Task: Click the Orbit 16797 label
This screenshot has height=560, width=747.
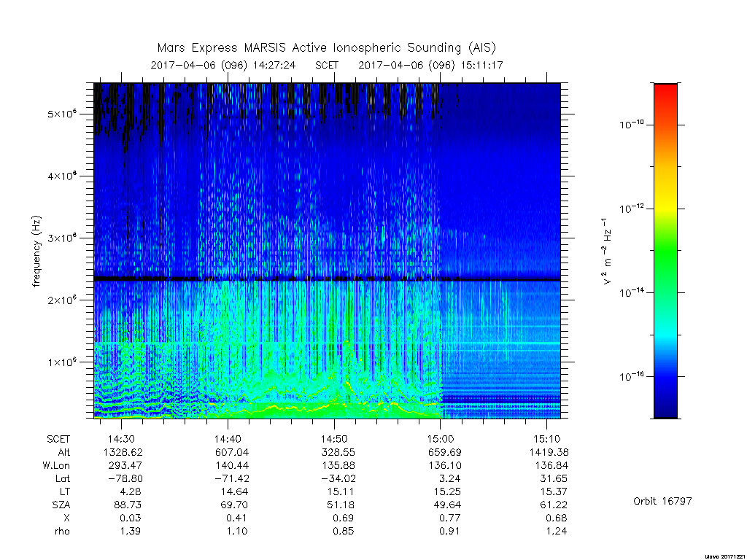Action: tap(662, 501)
